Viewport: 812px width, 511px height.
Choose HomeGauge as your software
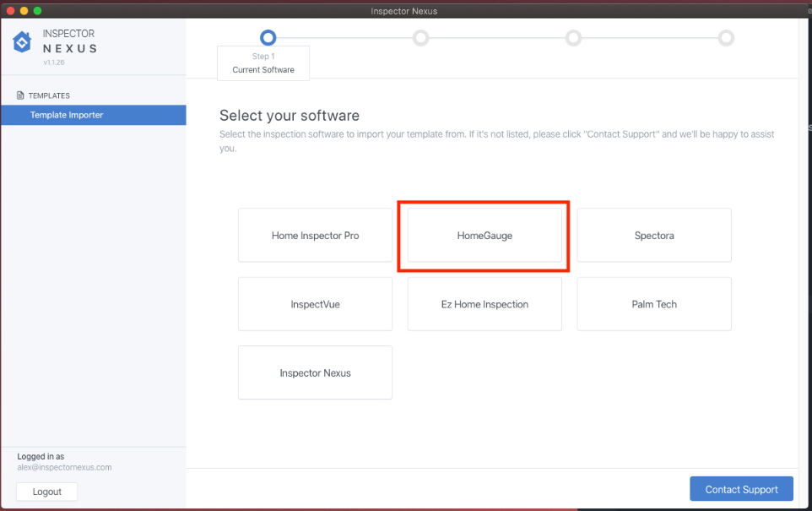484,236
